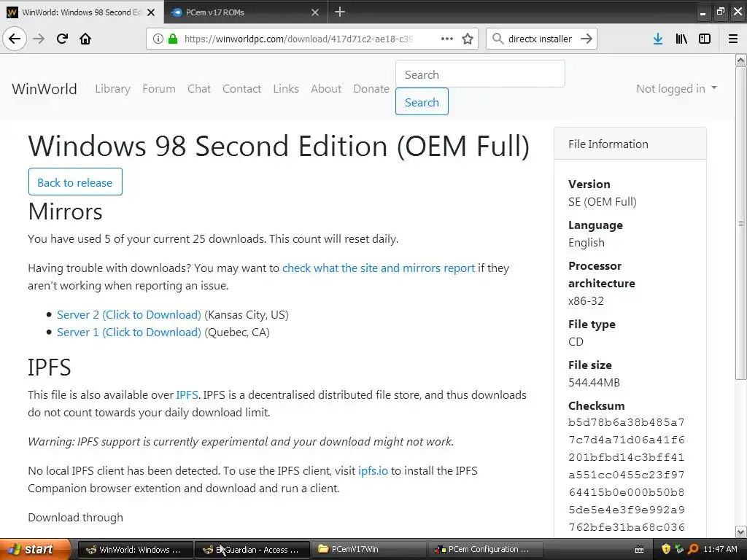Switch to WinWorld: Windows taskbar button
The width and height of the screenshot is (747, 560).
tap(135, 550)
